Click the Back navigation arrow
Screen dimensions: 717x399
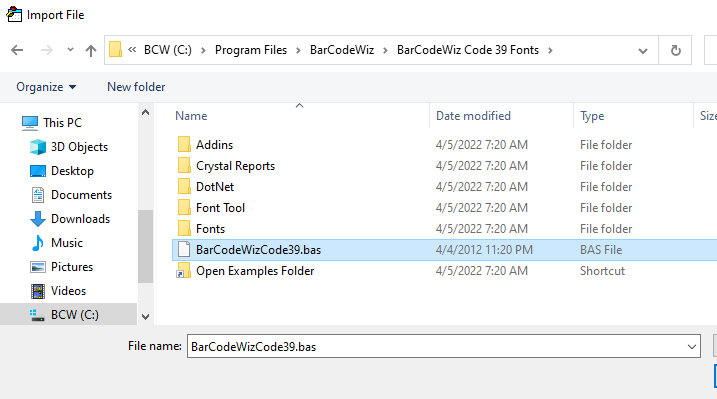[17, 50]
